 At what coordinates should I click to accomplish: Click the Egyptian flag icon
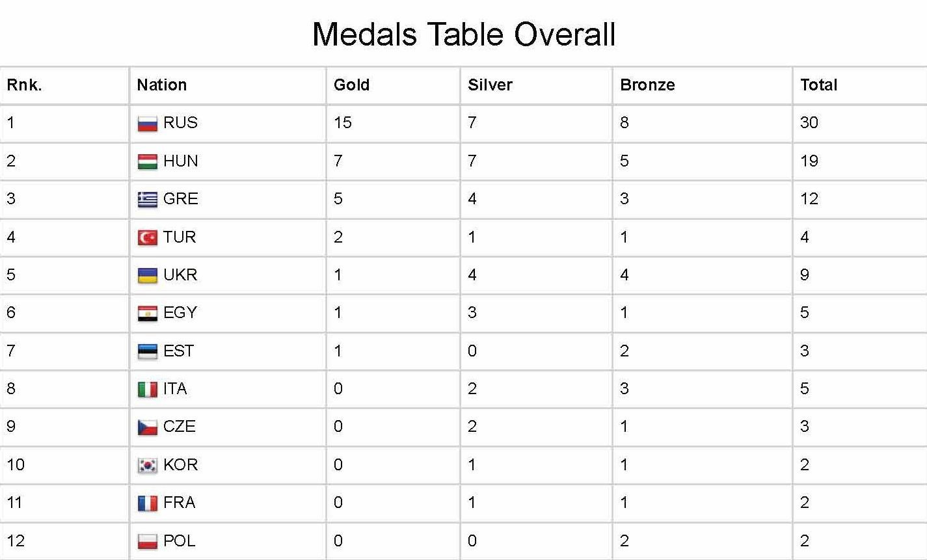click(x=148, y=313)
